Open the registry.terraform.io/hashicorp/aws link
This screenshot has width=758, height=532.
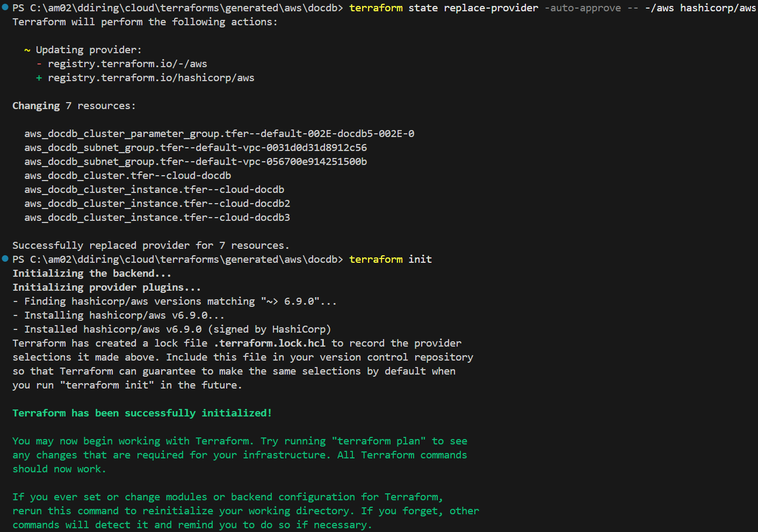(x=151, y=78)
